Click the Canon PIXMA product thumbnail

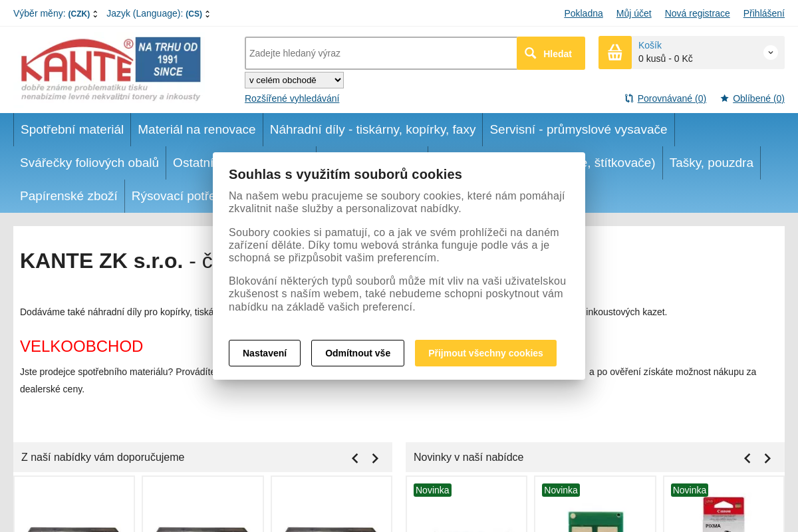click(x=724, y=513)
